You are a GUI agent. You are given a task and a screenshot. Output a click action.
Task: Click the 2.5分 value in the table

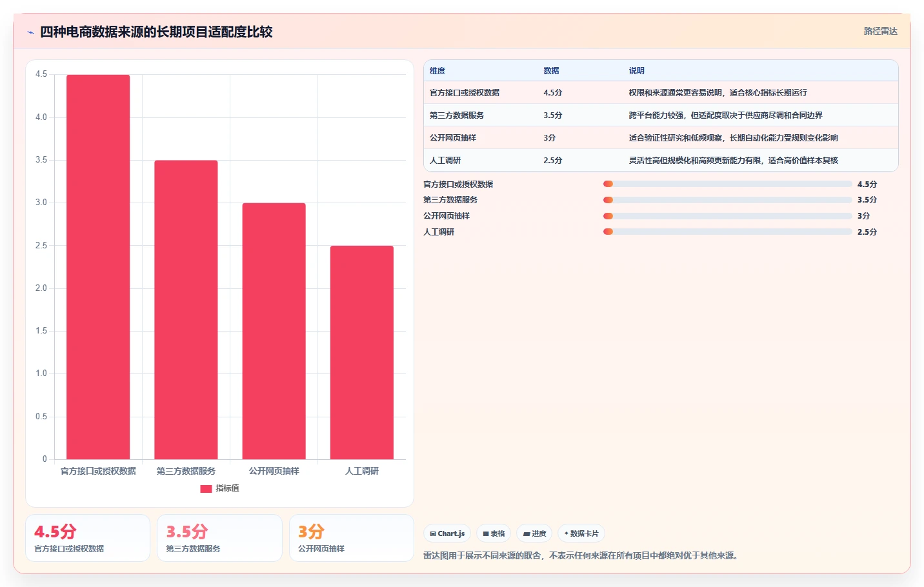pyautogui.click(x=553, y=161)
